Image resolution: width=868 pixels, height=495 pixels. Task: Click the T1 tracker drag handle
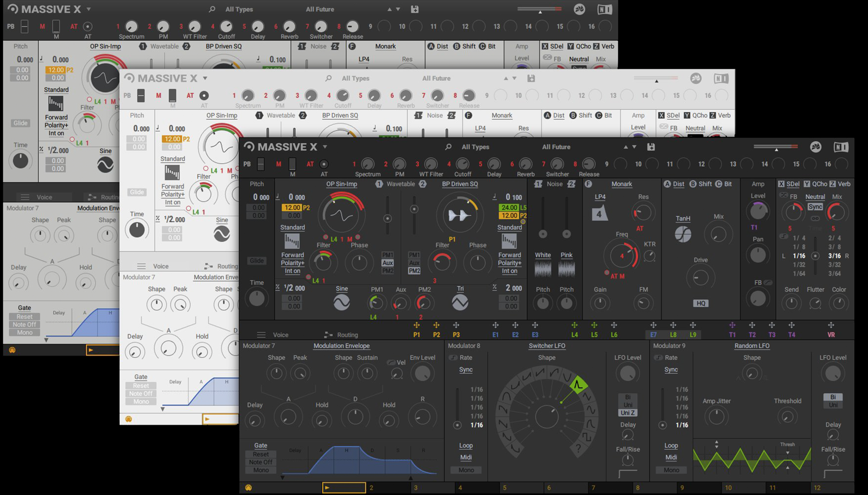732,325
